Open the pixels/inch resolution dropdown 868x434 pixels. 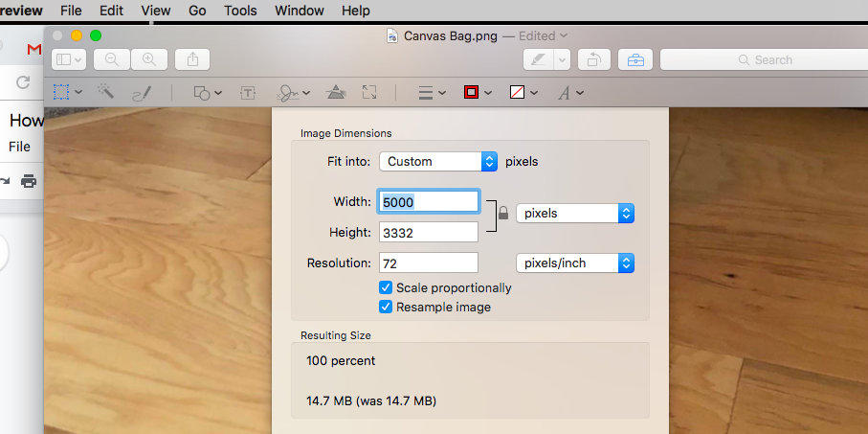[x=574, y=263]
